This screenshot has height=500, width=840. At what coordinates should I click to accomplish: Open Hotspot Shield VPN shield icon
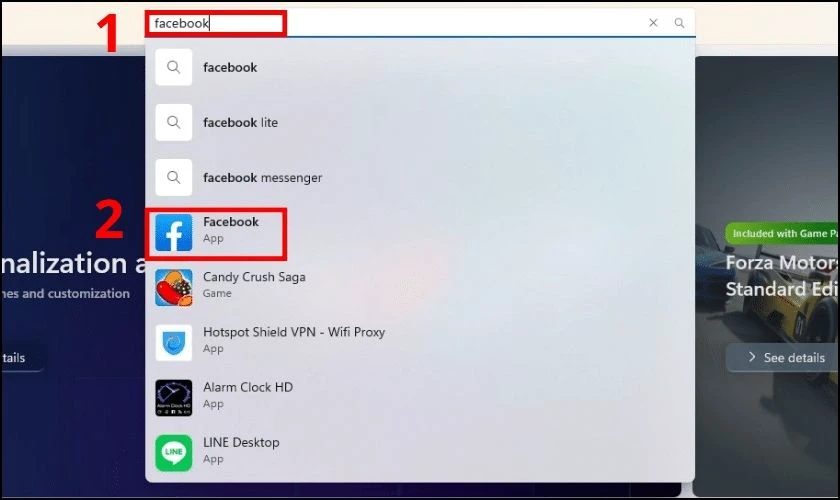point(174,343)
